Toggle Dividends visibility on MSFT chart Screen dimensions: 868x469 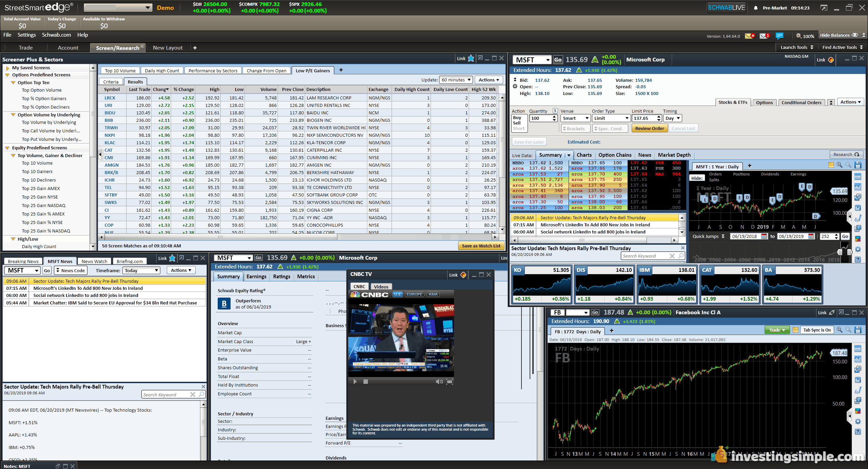pyautogui.click(x=770, y=174)
